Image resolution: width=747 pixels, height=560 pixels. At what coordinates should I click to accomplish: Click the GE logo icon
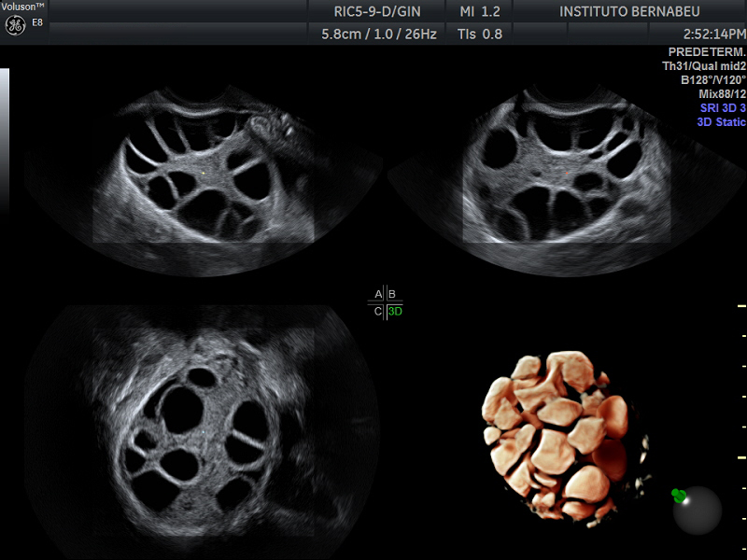(x=15, y=25)
